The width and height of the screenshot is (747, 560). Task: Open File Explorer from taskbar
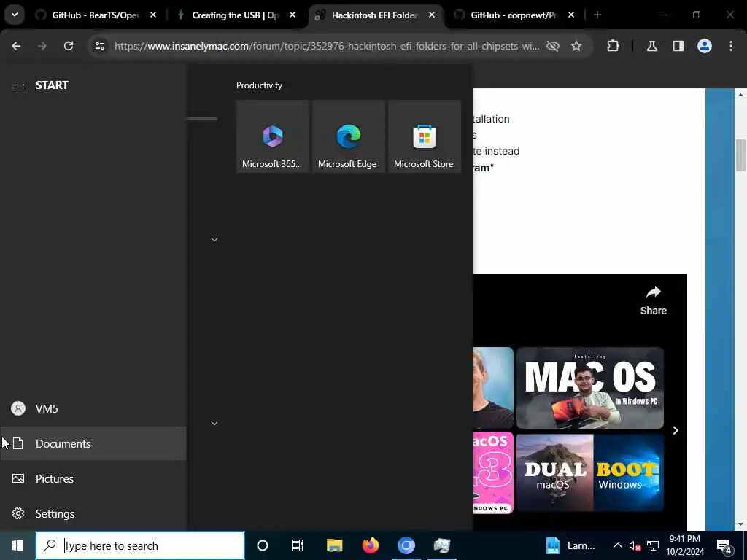click(x=334, y=545)
